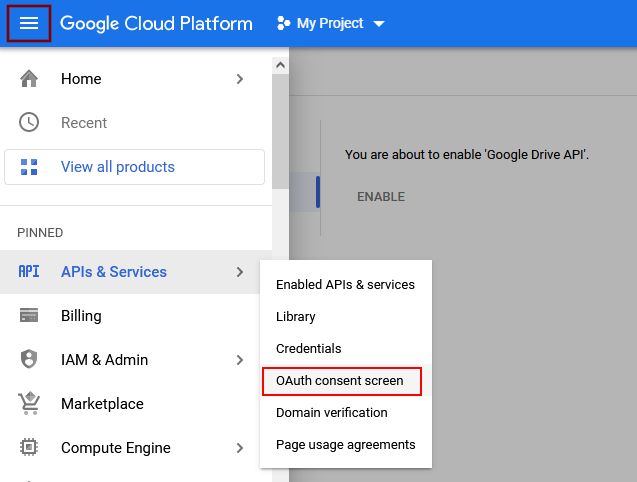Click the Compute Engine chip icon
This screenshot has height=482, width=637.
click(29, 447)
